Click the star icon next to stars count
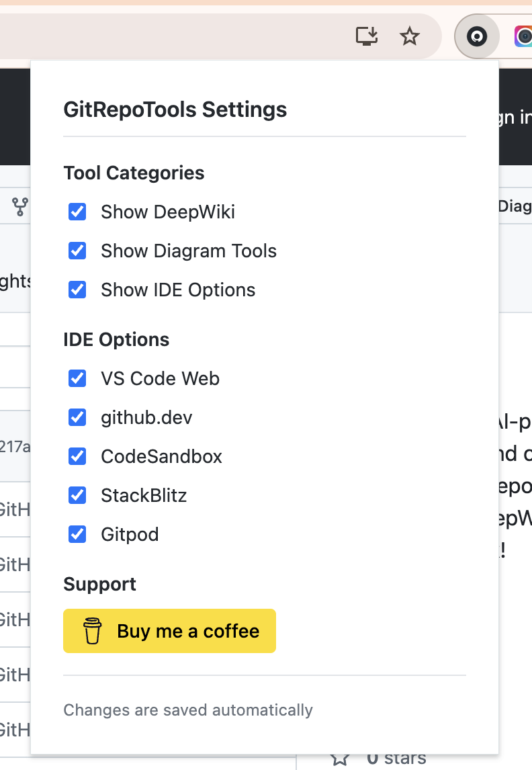The height and width of the screenshot is (770, 532). [340, 759]
